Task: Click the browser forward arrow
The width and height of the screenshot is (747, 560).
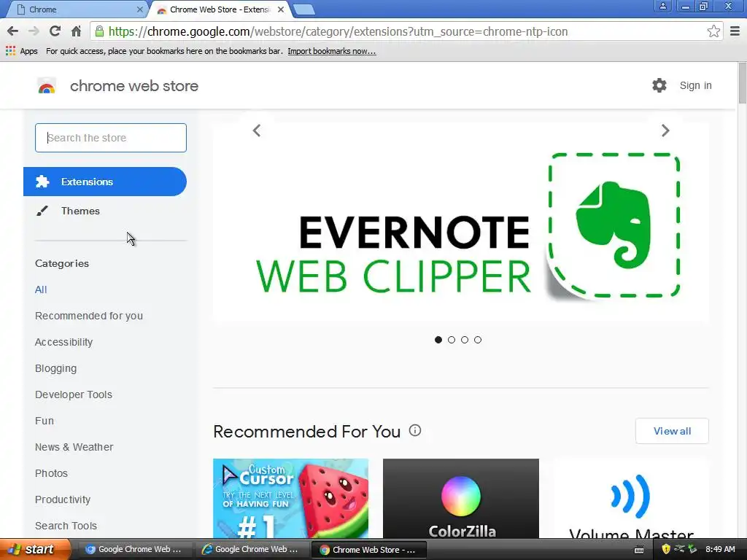Action: coord(34,31)
